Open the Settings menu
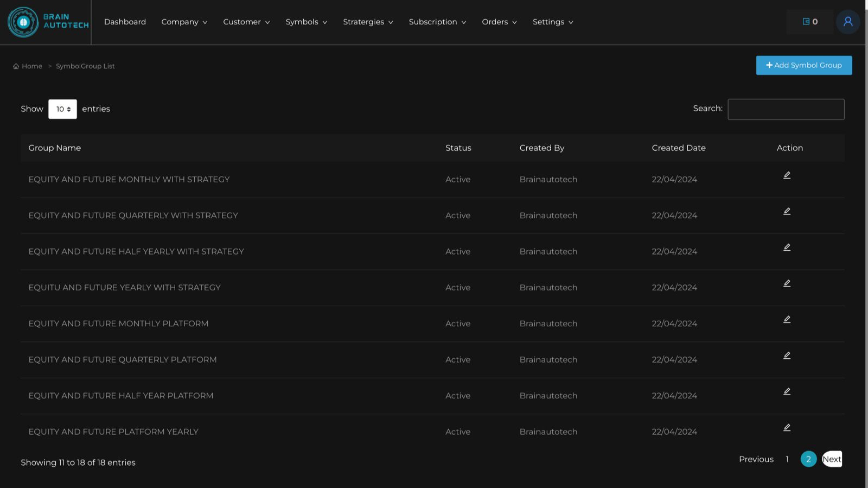Screen dimensions: 868x488 [x=552, y=22]
